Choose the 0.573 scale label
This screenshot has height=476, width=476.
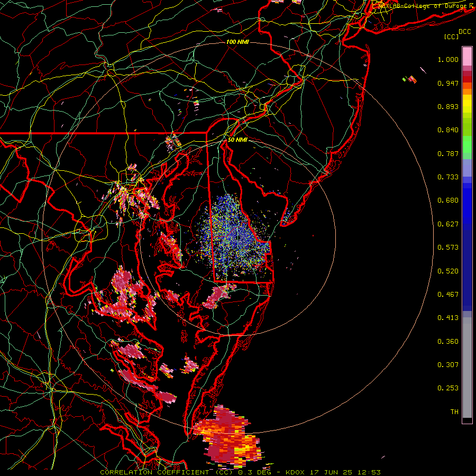click(x=448, y=248)
